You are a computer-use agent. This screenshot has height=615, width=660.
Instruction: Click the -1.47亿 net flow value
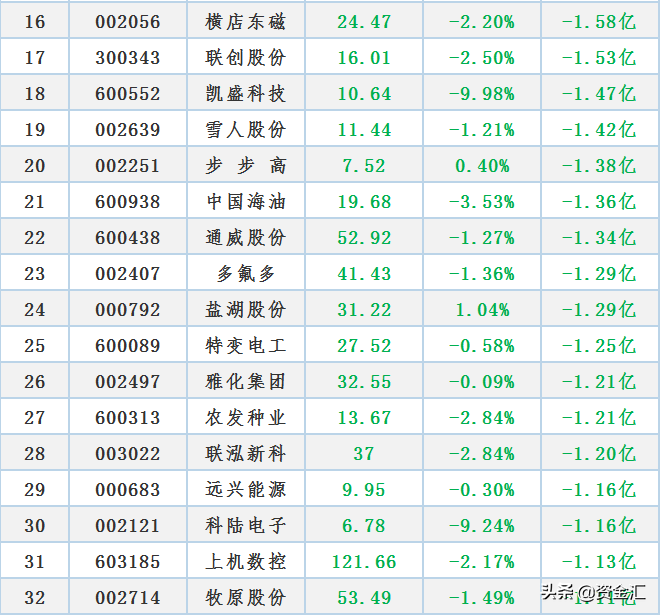(x=599, y=94)
